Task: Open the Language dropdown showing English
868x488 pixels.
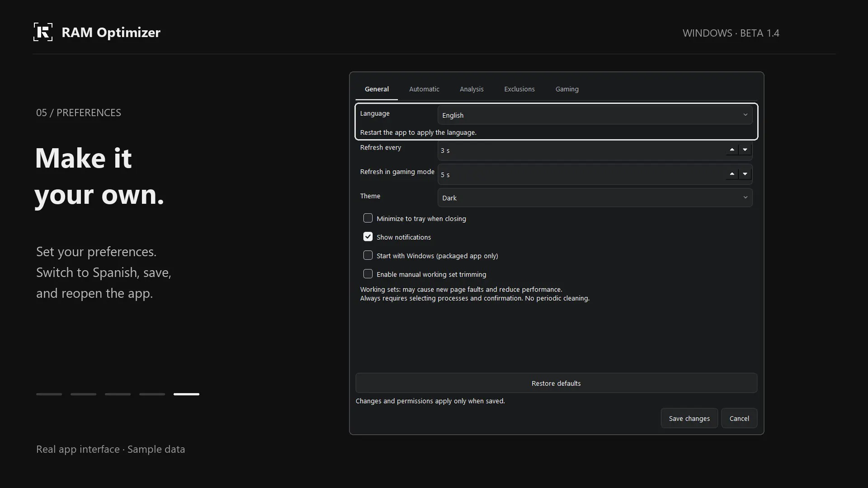Action: pyautogui.click(x=595, y=115)
